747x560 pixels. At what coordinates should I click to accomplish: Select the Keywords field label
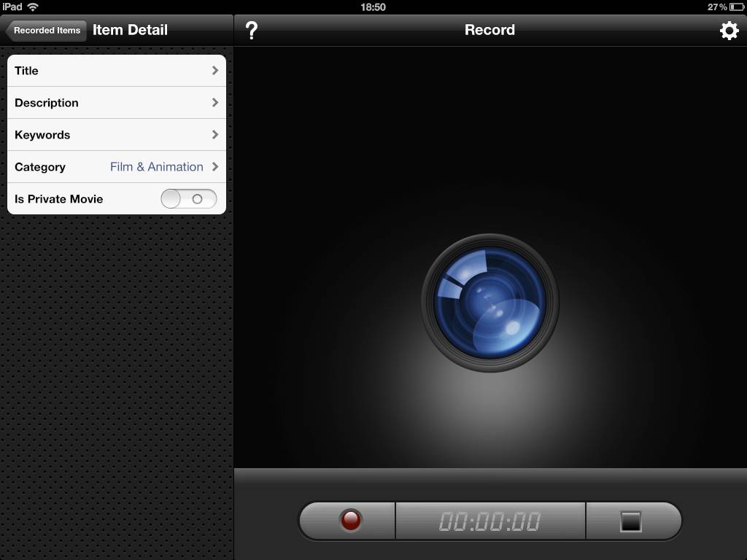(42, 135)
